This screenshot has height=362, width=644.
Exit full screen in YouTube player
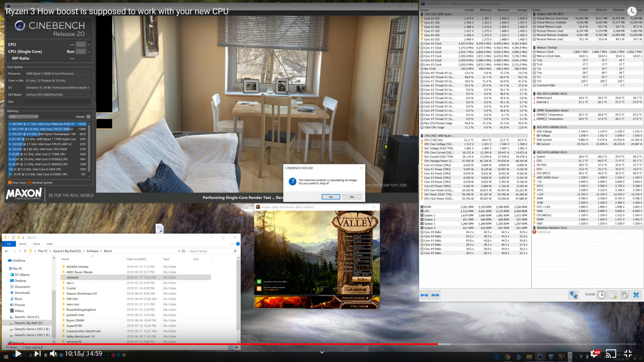627,353
